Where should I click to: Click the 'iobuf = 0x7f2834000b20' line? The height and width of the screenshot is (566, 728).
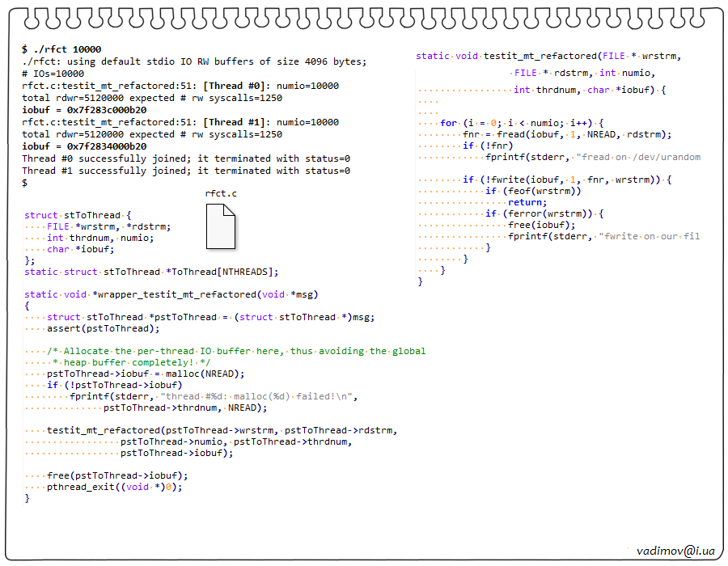pyautogui.click(x=84, y=146)
